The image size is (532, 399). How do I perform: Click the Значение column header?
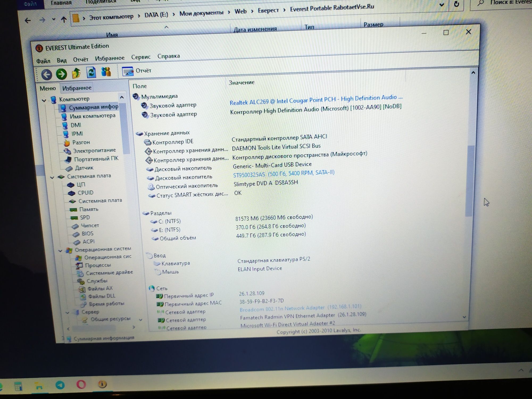point(242,83)
